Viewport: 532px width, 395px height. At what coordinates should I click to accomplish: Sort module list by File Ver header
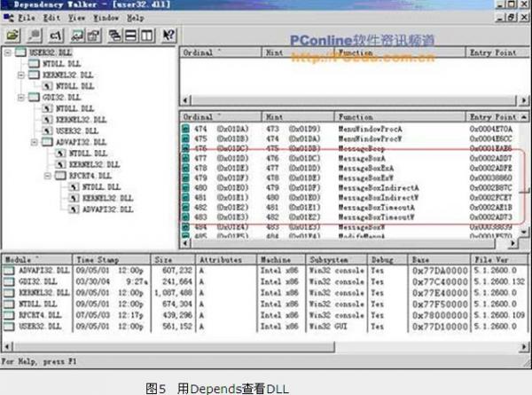[x=500, y=260]
